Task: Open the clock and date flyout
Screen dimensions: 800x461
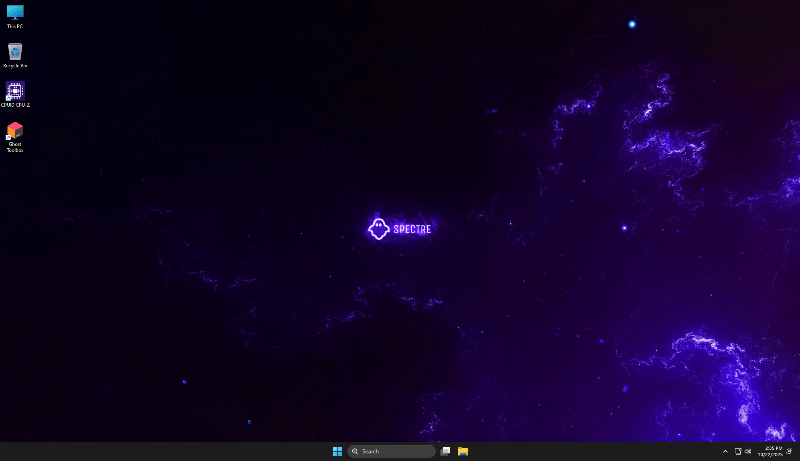Action: [771, 451]
